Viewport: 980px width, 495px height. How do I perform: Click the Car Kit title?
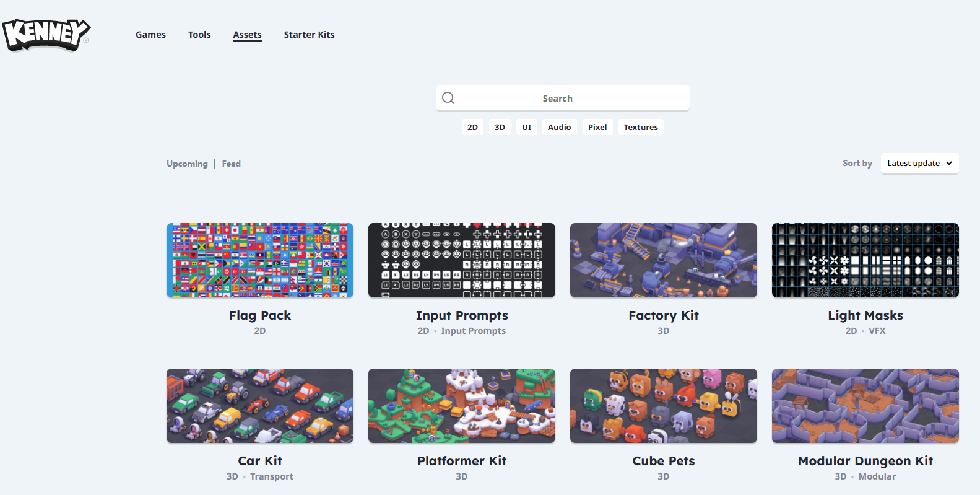260,461
